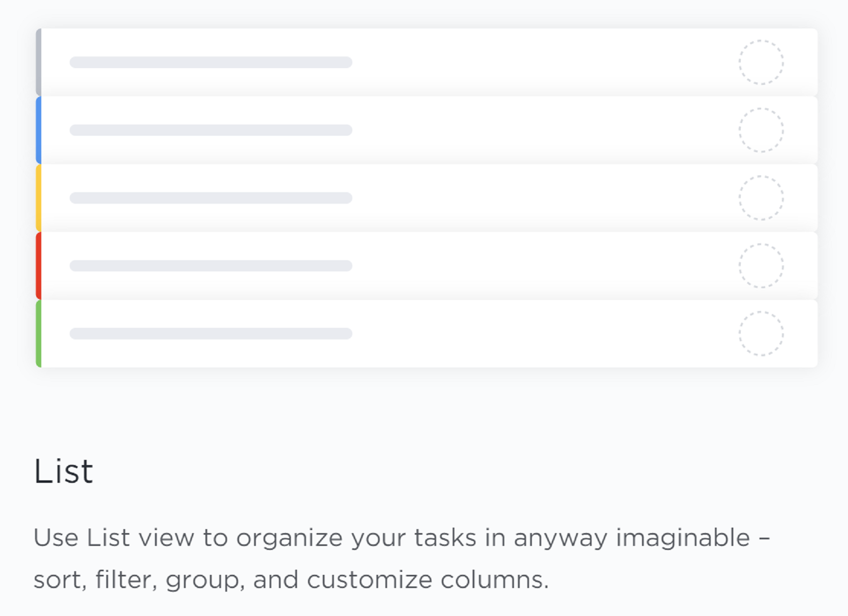Click the dashed circle in the gray row
Screen dimensions: 848x616
pyautogui.click(x=761, y=62)
